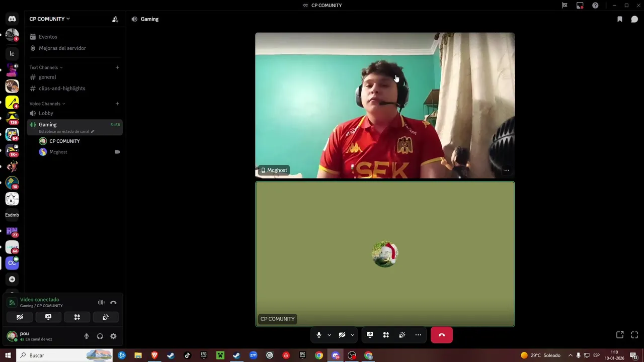The image size is (644, 362).
Task: Open soundboard from bottom call bar
Action: pyautogui.click(x=402, y=335)
